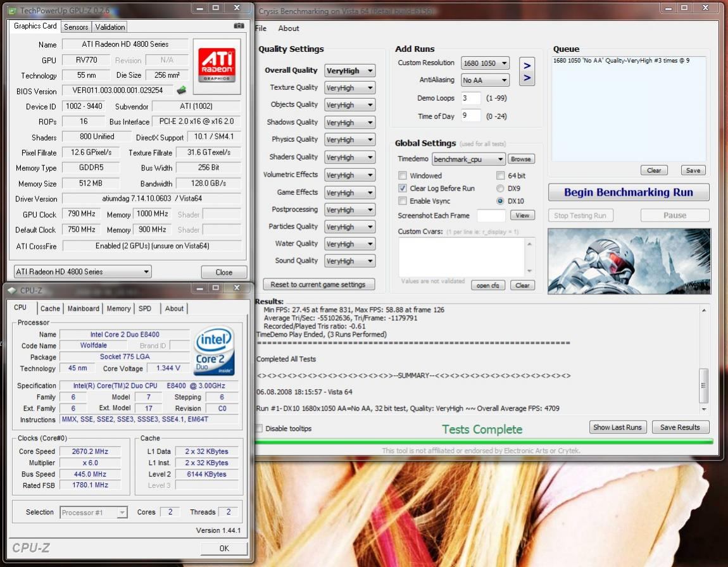Click the Crysis nanosuit thumbnail image
Viewport: 728px width, 567px height.
[x=629, y=261]
